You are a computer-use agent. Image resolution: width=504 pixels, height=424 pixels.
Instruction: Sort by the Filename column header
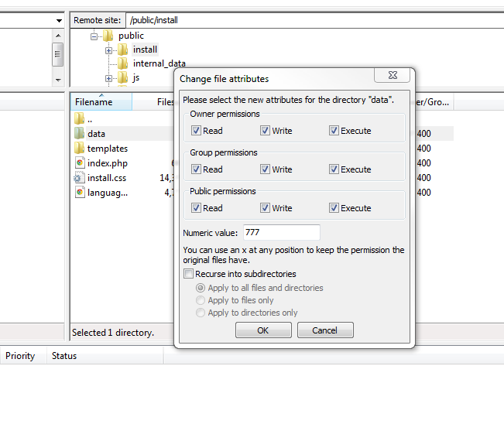point(94,102)
